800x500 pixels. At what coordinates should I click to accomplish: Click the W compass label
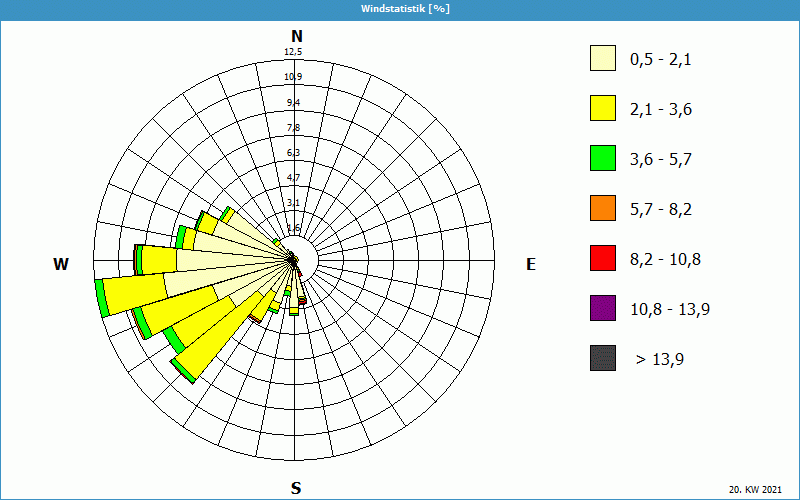(61, 264)
